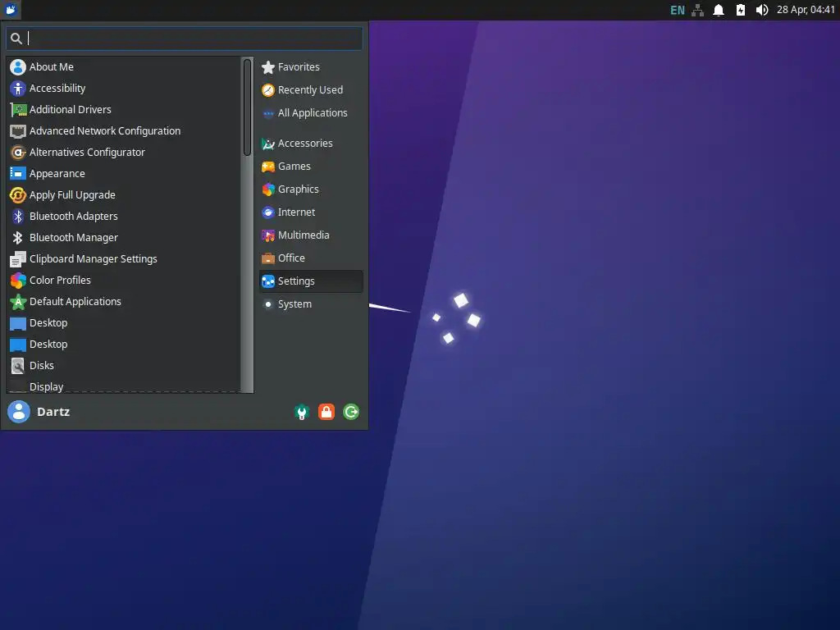Open the network connection tray icon
This screenshot has height=630, width=840.
coord(697,10)
